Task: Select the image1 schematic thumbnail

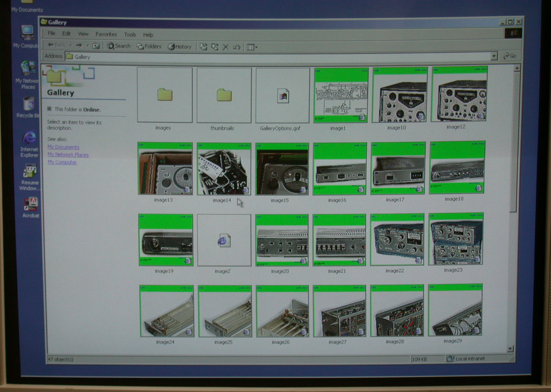Action: [x=341, y=96]
